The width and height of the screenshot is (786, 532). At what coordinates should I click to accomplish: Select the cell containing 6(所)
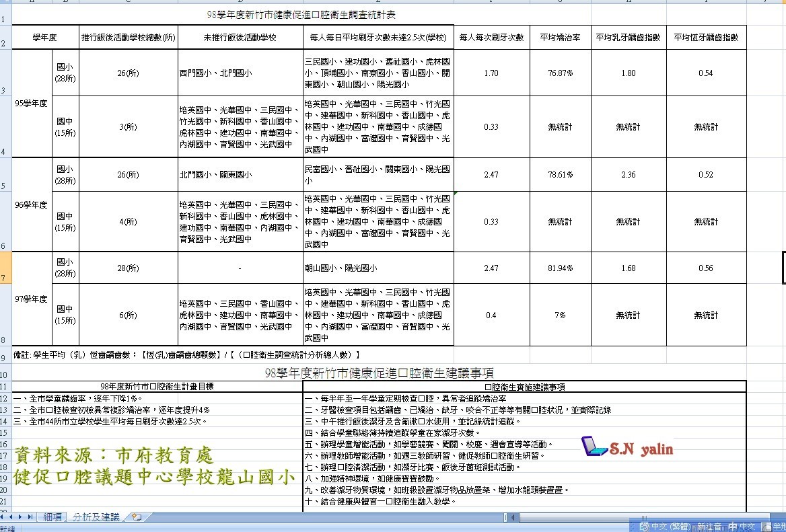pos(129,315)
